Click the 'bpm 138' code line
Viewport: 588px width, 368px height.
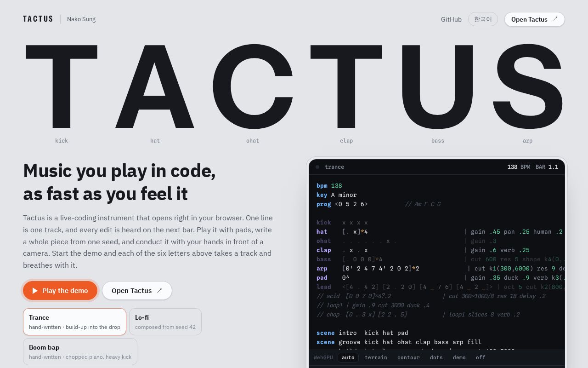pyautogui.click(x=329, y=186)
